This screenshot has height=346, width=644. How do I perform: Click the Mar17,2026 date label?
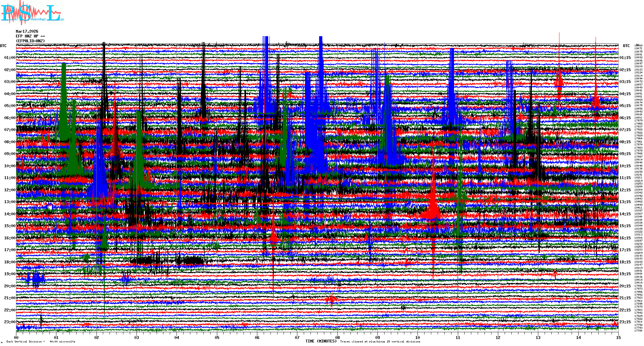point(27,31)
